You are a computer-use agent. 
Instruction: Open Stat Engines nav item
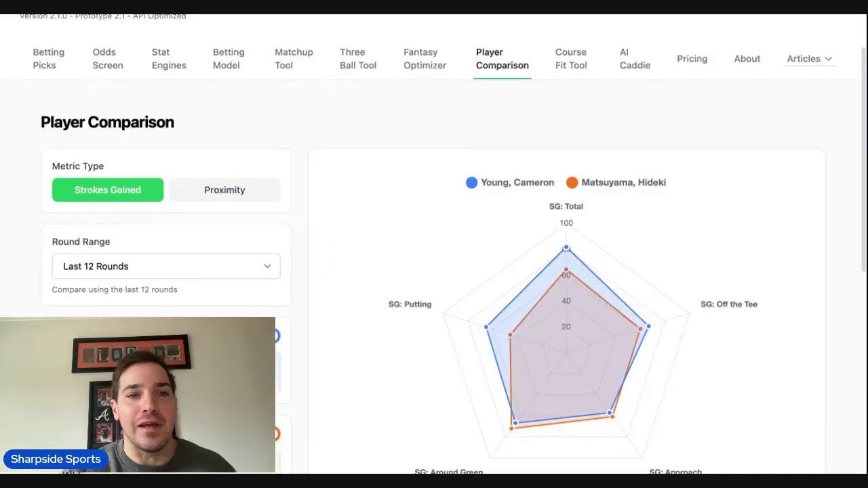pyautogui.click(x=169, y=58)
